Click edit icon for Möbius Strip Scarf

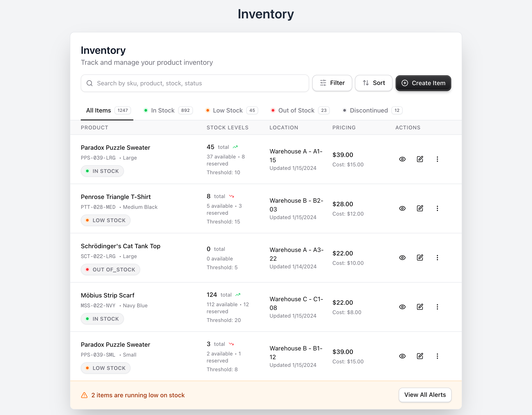420,307
